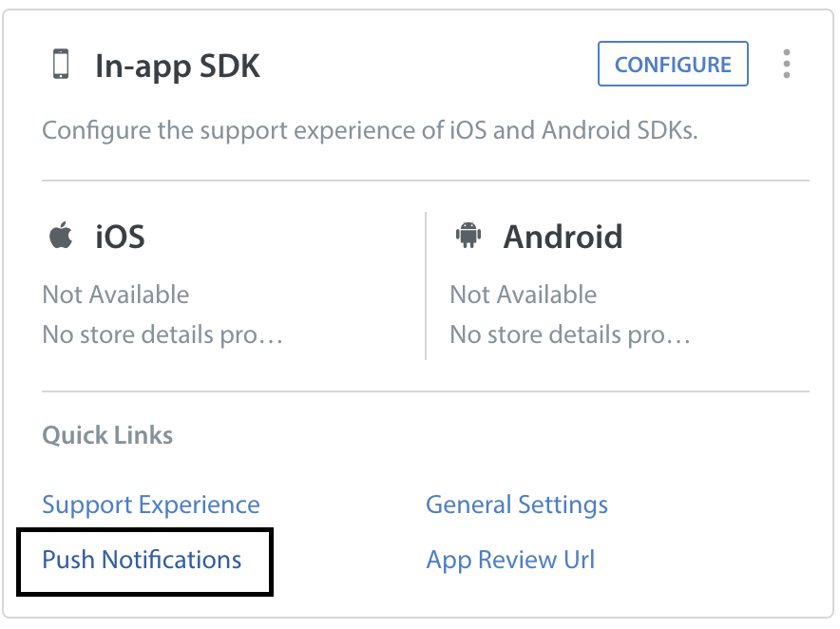Click truncated store details text under iOS
This screenshot has width=840, height=629.
162,334
